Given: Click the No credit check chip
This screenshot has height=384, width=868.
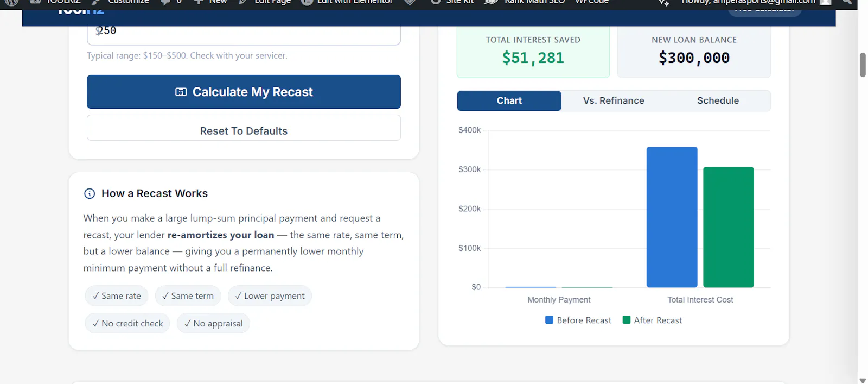Looking at the screenshot, I should click(127, 323).
